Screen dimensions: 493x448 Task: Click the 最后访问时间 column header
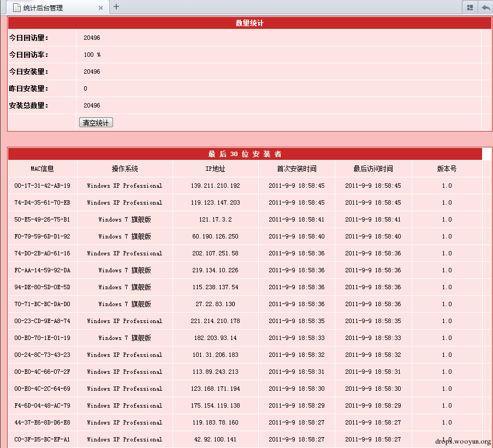coord(373,169)
